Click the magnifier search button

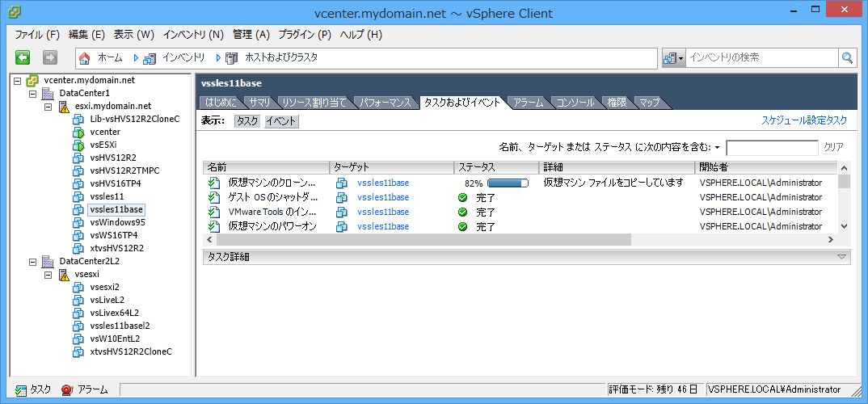point(847,57)
